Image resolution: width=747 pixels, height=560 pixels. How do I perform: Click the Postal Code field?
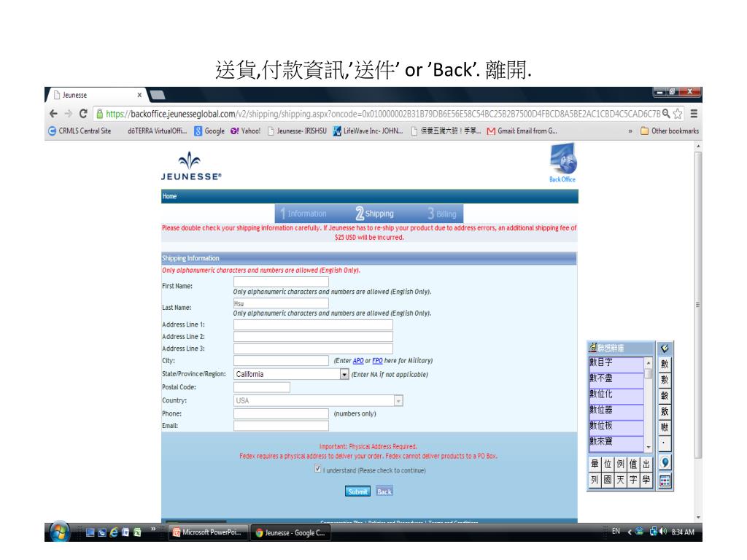point(262,387)
